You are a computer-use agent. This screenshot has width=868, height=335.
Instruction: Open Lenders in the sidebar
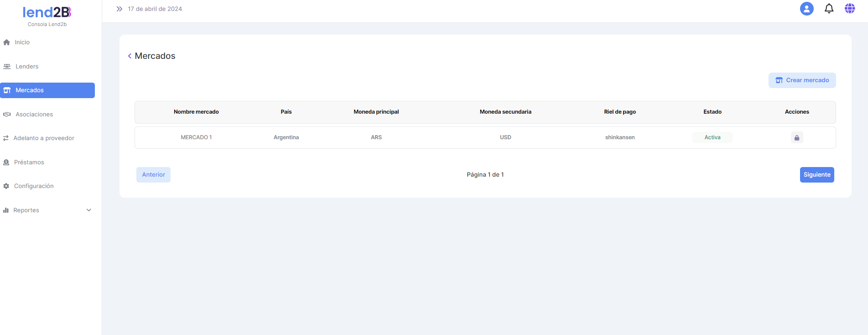coord(27,67)
